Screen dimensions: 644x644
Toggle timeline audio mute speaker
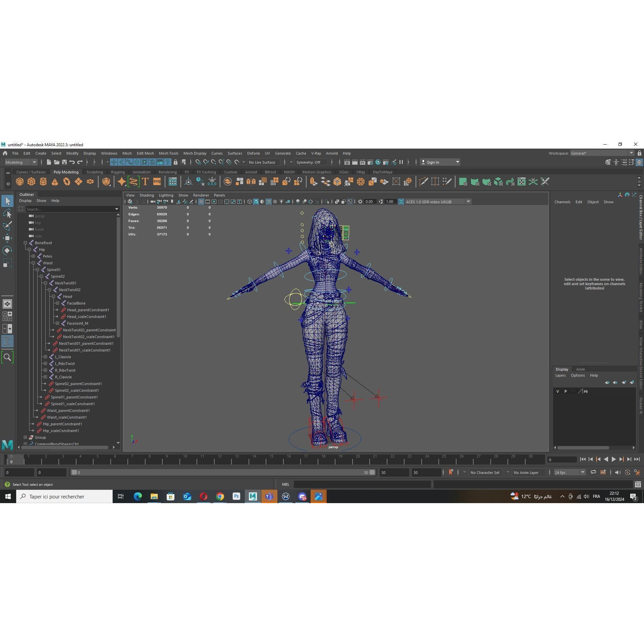618,472
